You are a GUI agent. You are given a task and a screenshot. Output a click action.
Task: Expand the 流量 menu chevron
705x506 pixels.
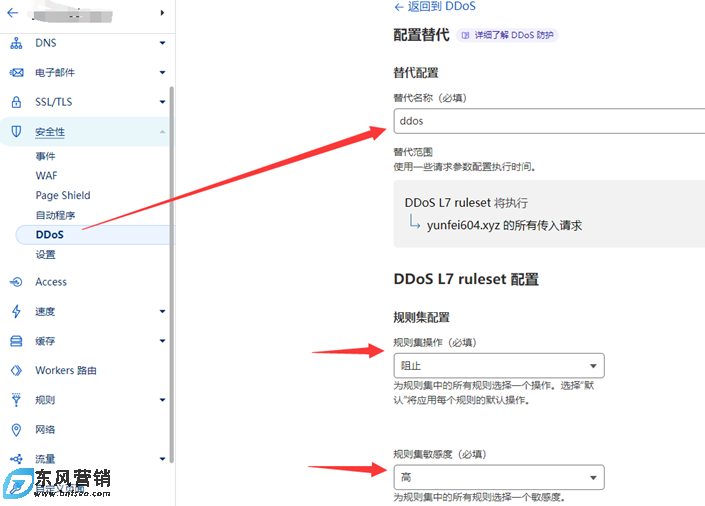click(162, 459)
